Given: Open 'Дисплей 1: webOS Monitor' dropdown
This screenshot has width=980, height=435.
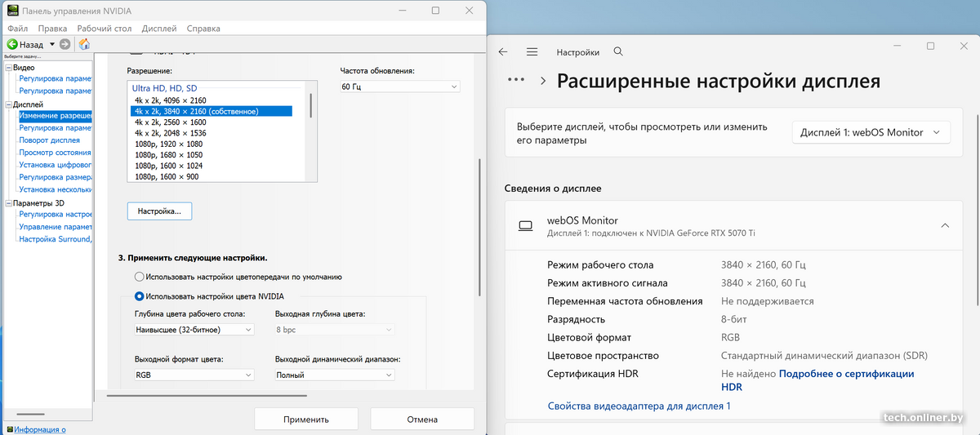Looking at the screenshot, I should click(871, 132).
